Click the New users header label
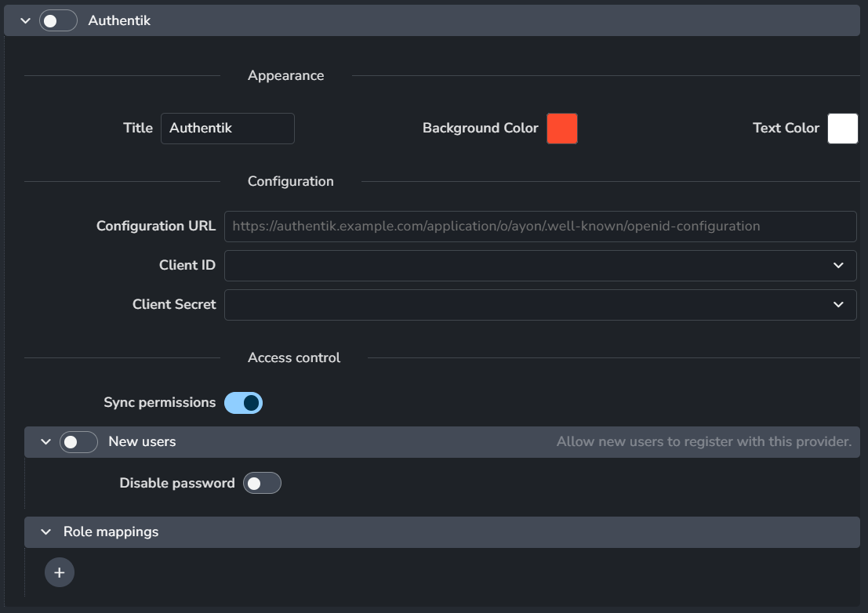868x613 pixels. [x=142, y=442]
